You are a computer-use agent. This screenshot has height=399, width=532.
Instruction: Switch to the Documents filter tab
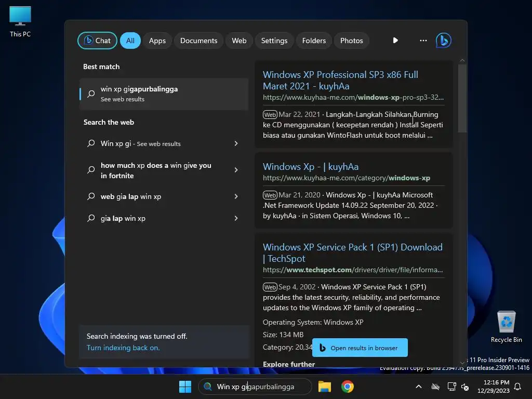[198, 41]
